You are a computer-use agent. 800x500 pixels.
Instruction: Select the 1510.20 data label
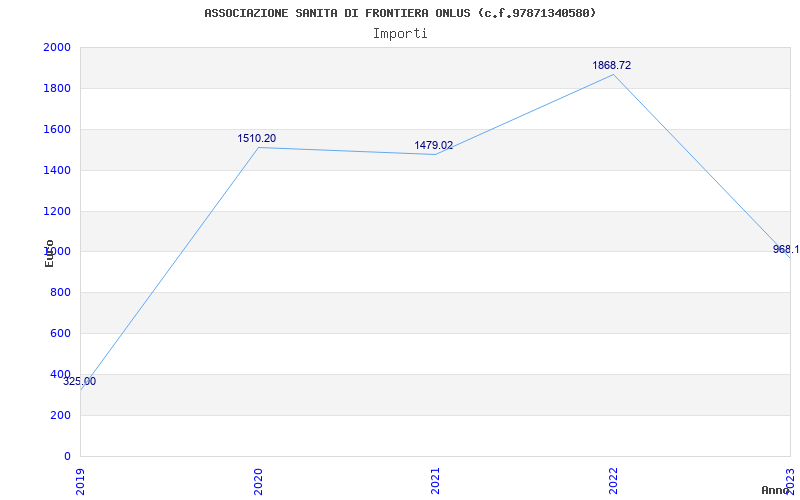point(257,138)
